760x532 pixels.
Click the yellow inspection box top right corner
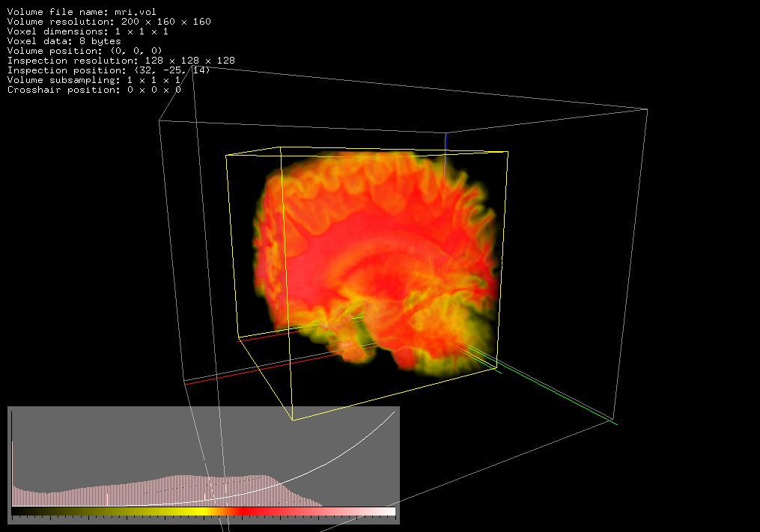[508, 152]
